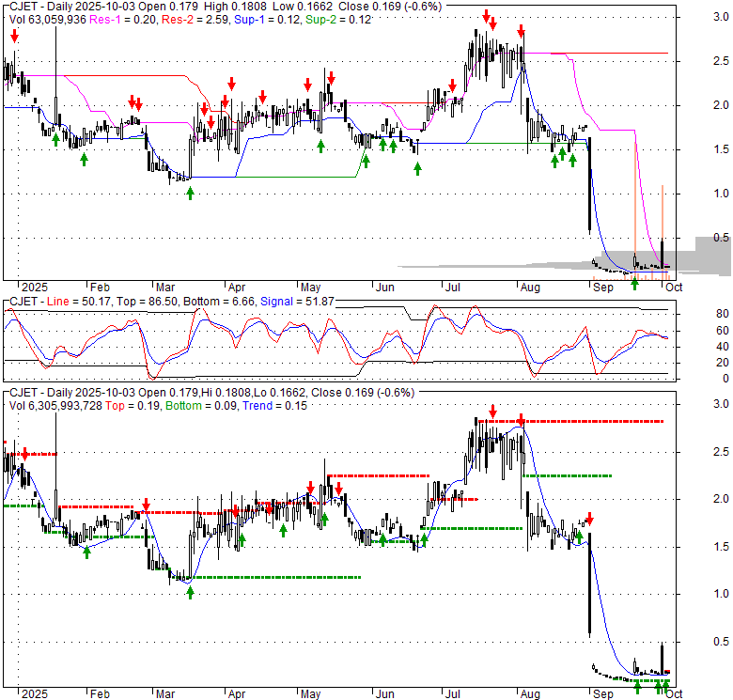The height and width of the screenshot is (700, 733).
Task: Click the Top = 86.50 oscillator label
Action: click(147, 302)
